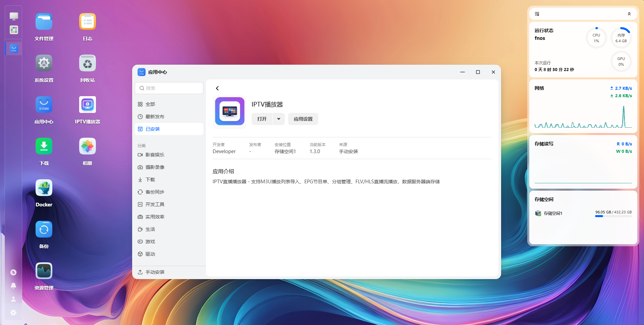Click the 存储空间1 install location value

coord(285,151)
